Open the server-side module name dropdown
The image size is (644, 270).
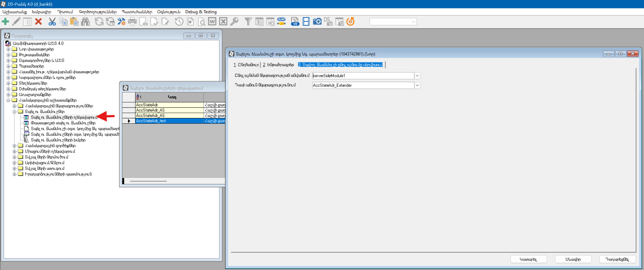click(x=417, y=76)
